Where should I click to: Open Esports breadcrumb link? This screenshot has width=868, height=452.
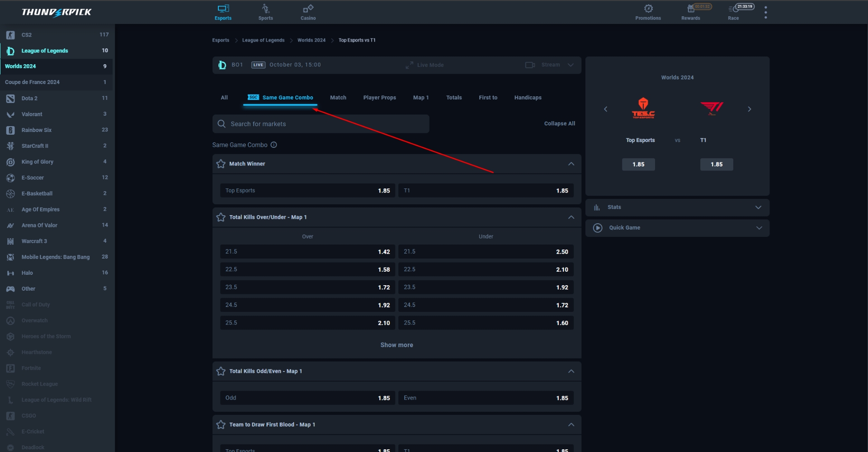(221, 40)
